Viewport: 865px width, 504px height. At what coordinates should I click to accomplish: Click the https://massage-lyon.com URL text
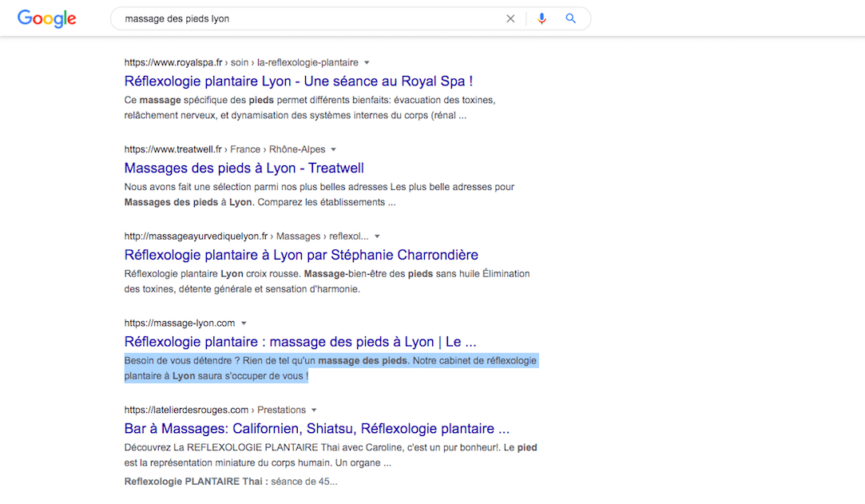(x=179, y=323)
